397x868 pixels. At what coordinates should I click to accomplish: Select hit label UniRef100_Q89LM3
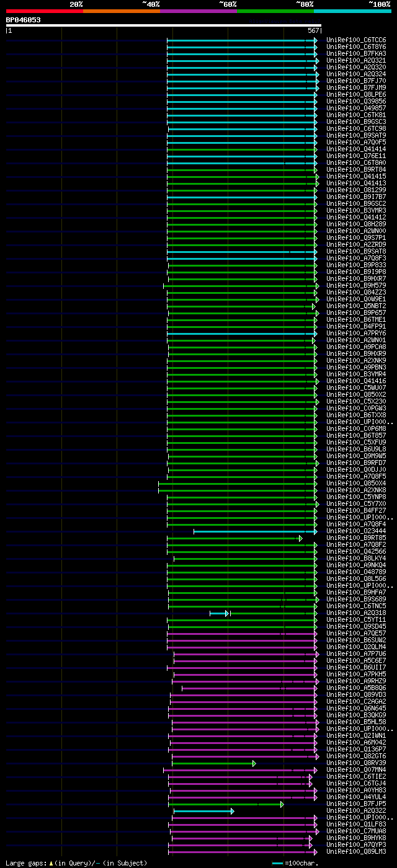[x=356, y=852]
